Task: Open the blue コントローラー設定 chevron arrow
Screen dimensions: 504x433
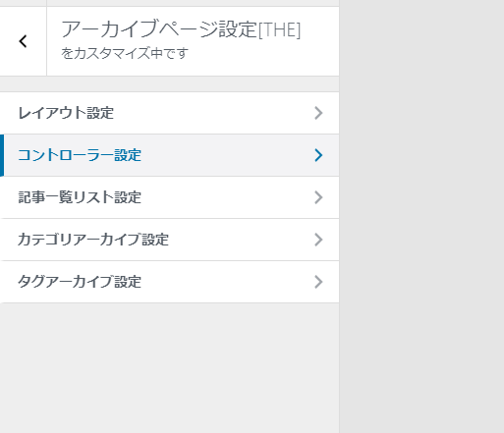Action: (x=318, y=155)
